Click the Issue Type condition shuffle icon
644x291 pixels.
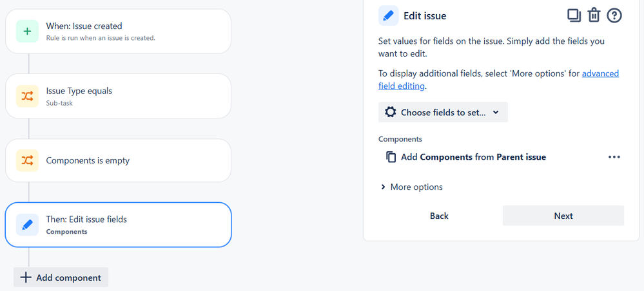[x=27, y=96]
